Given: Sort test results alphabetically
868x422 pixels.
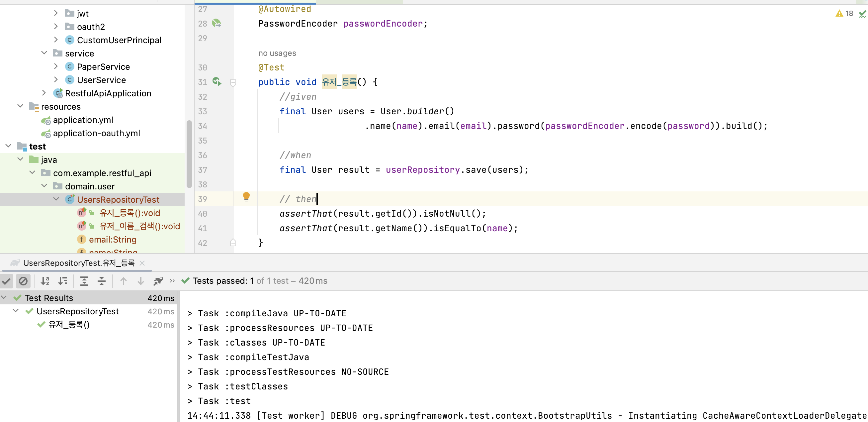Looking at the screenshot, I should pyautogui.click(x=45, y=281).
